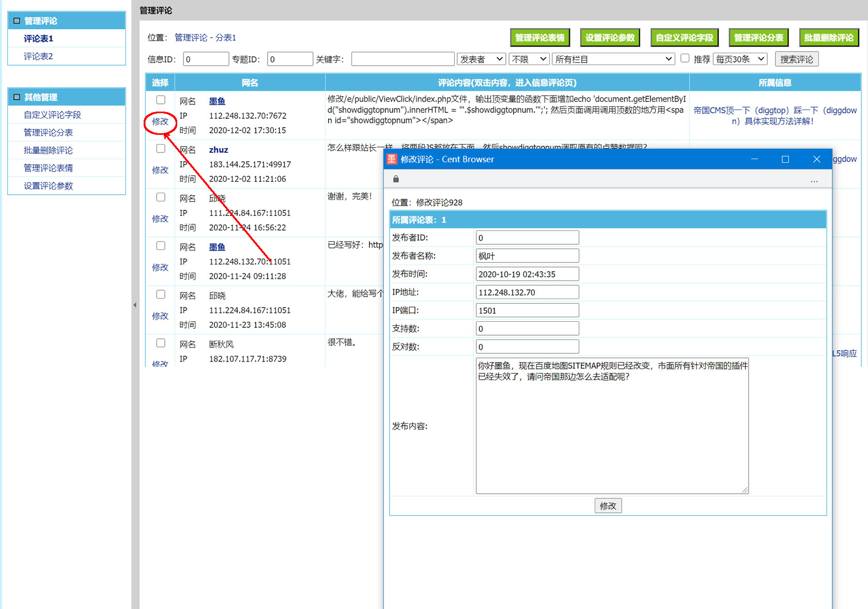Screen dimensions: 868x609
Task: Open 批量删除评论 in sidebar menu
Action: click(x=48, y=150)
